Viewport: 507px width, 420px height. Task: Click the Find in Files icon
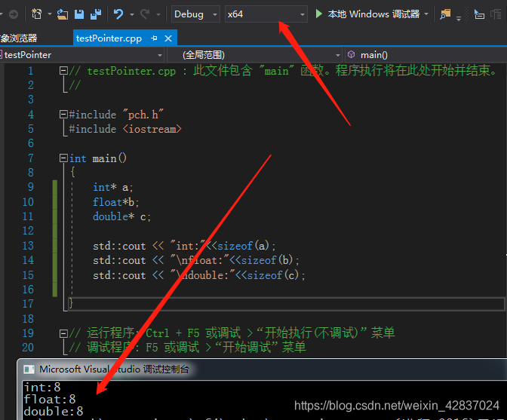click(x=445, y=14)
